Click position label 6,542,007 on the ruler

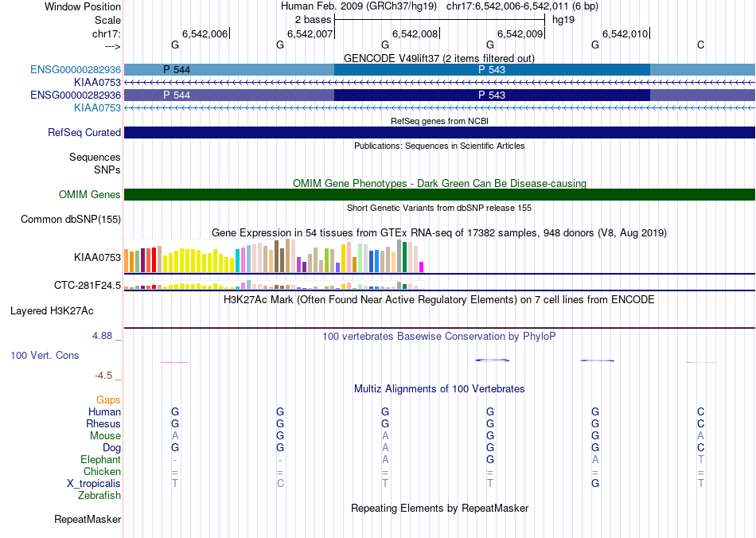(310, 33)
